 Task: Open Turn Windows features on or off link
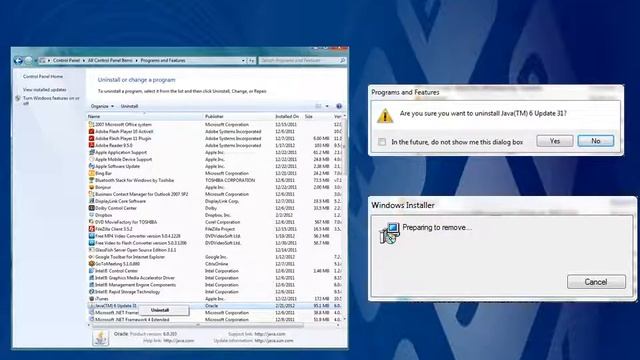click(x=51, y=100)
